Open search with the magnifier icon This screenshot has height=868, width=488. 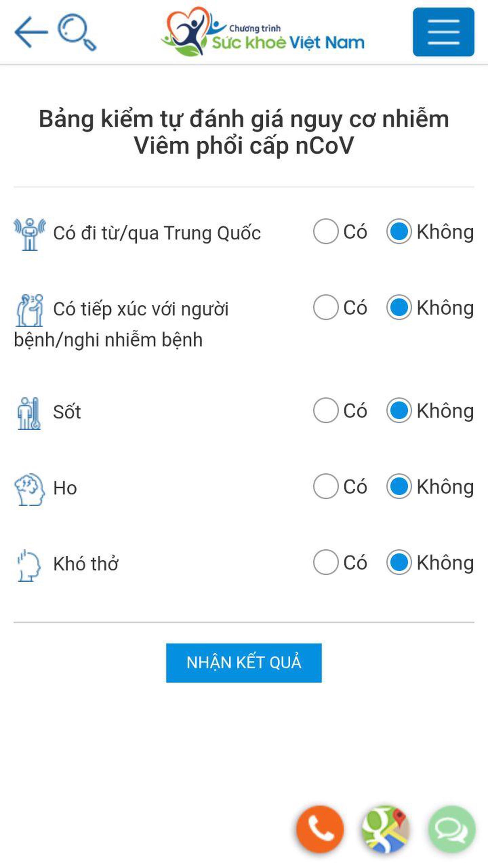point(76,32)
